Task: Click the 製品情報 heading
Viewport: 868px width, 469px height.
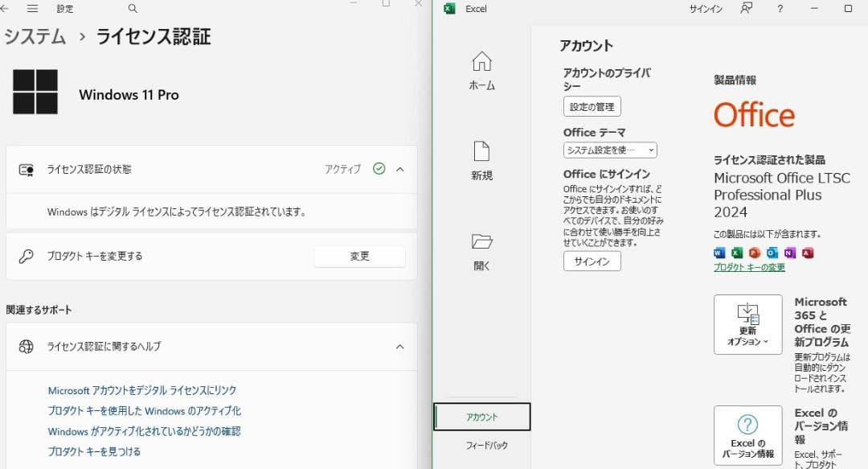Action: click(x=735, y=80)
